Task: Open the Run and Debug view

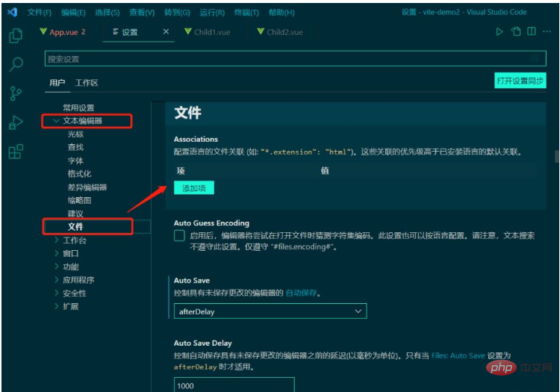Action: point(16,122)
